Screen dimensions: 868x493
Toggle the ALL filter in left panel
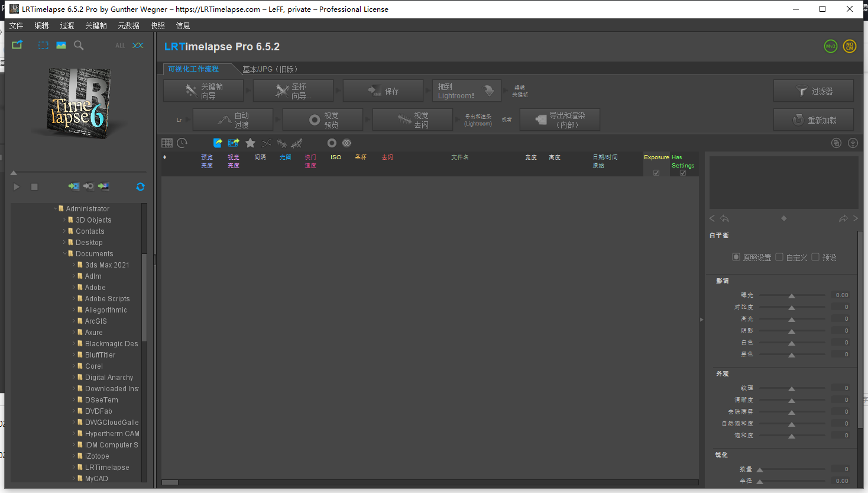(x=120, y=46)
